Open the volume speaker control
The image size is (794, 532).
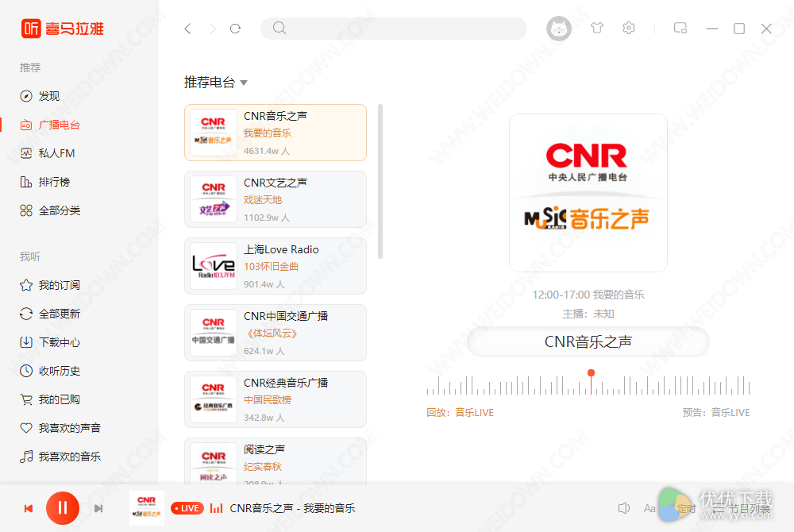(624, 508)
